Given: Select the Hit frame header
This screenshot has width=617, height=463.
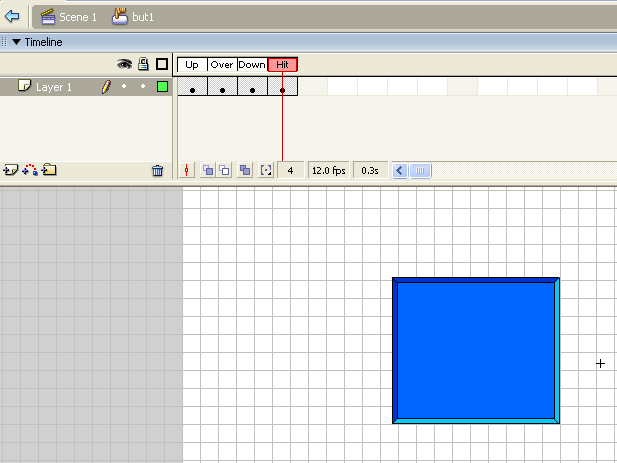Looking at the screenshot, I should click(x=283, y=65).
